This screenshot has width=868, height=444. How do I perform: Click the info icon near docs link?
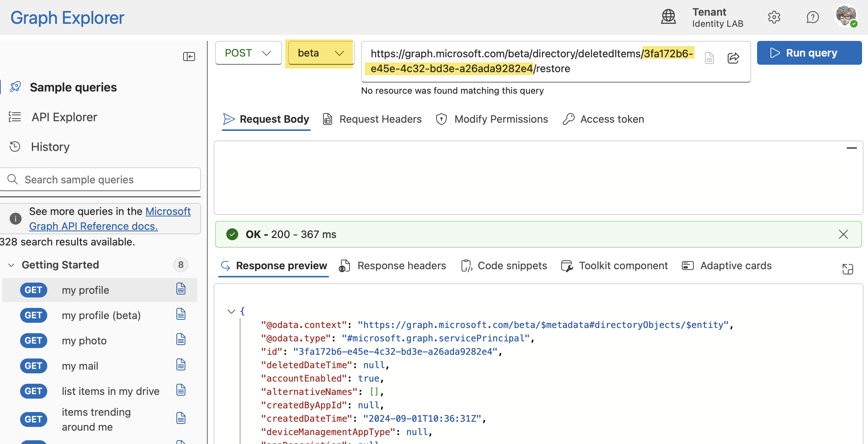(x=16, y=219)
